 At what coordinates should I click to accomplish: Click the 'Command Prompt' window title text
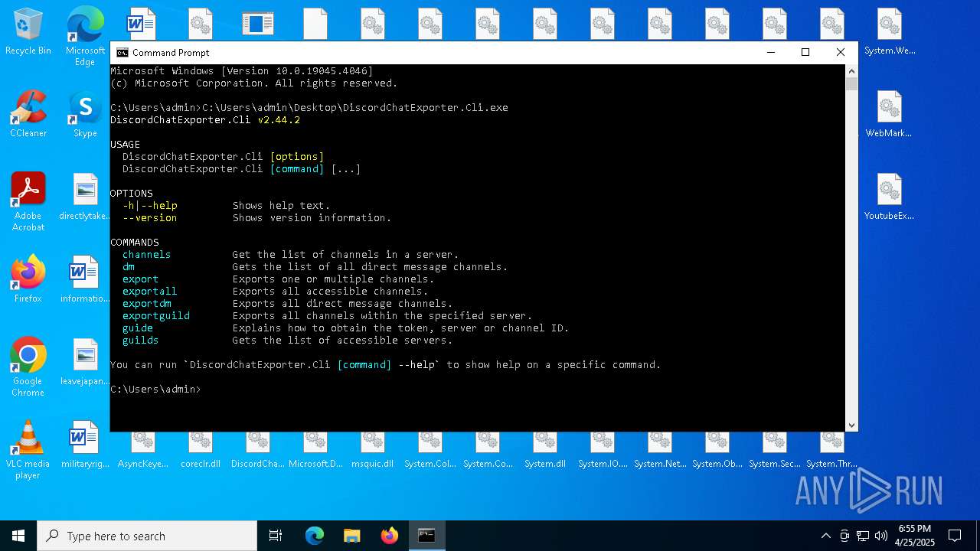[171, 53]
